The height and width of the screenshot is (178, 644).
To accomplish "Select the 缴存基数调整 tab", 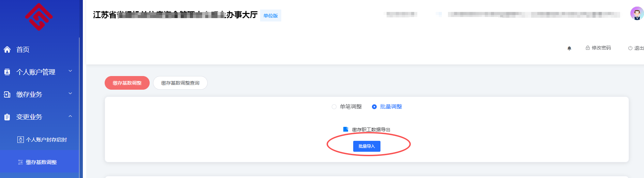I will coord(127,83).
